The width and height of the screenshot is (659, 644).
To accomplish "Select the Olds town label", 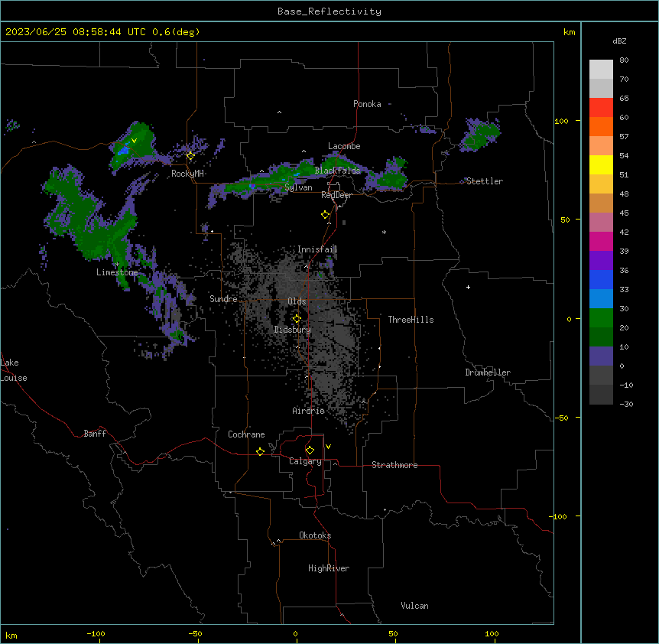I will click(297, 301).
